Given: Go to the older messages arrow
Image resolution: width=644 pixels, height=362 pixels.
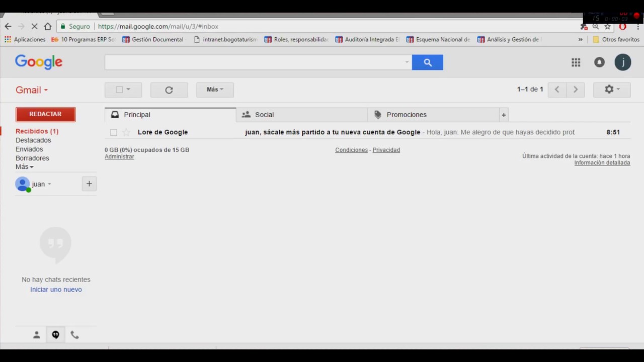Looking at the screenshot, I should pos(576,89).
